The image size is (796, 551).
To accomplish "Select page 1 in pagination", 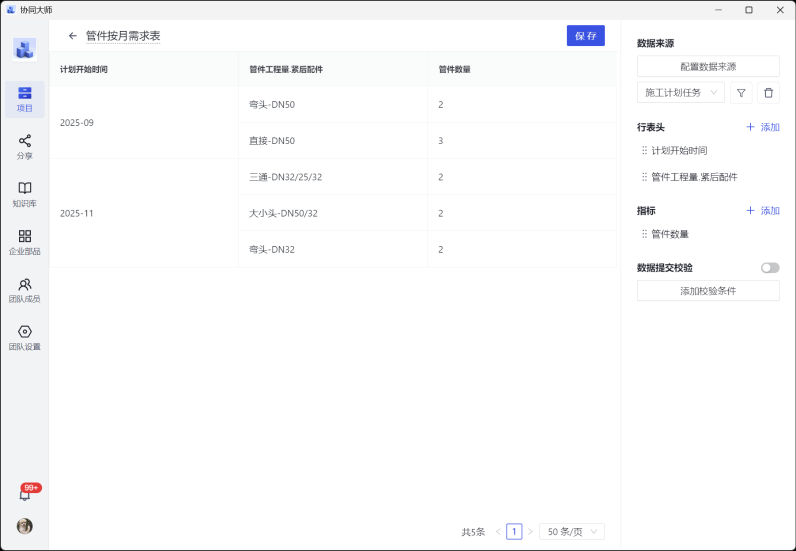I will [x=514, y=532].
